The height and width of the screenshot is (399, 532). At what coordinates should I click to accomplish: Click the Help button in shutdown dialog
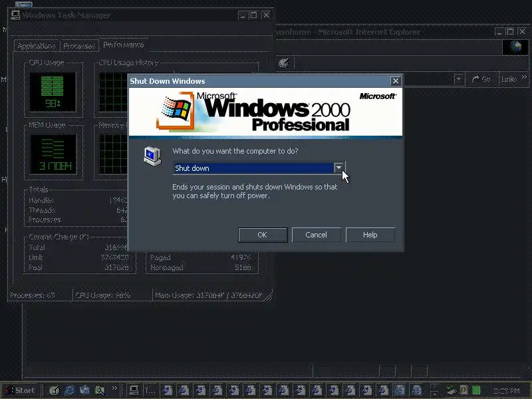tap(370, 235)
